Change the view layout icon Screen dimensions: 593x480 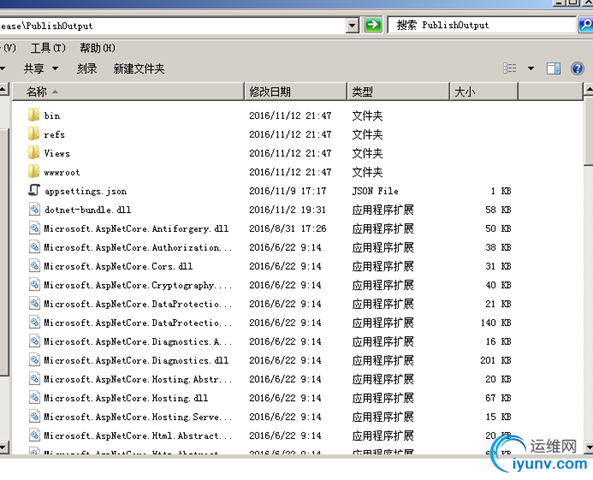509,68
